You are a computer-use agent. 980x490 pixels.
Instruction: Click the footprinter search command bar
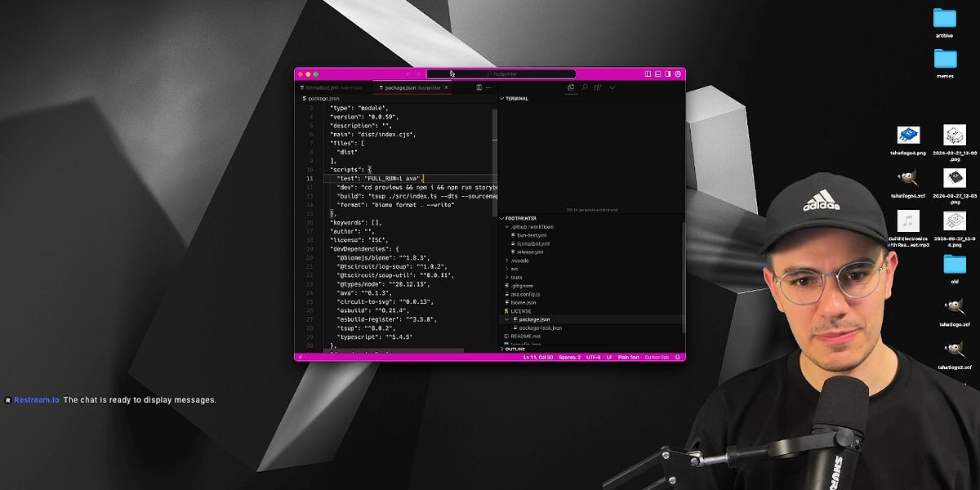(x=501, y=74)
